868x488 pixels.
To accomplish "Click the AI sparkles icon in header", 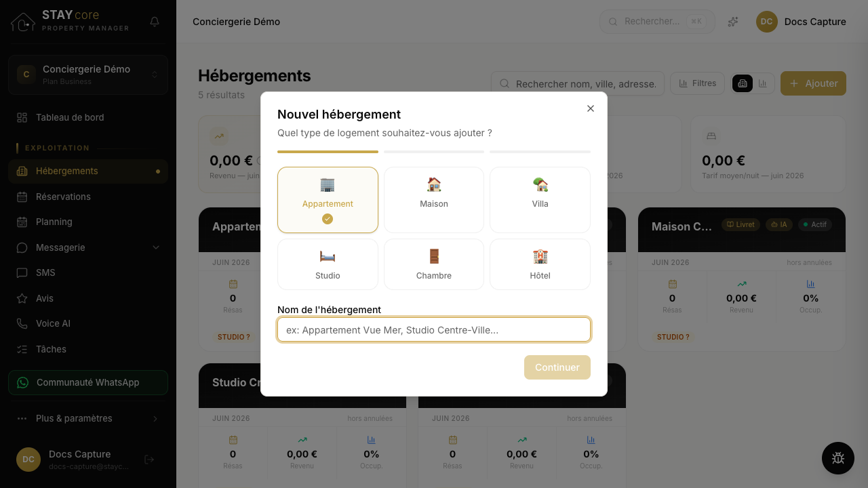I will [x=733, y=22].
